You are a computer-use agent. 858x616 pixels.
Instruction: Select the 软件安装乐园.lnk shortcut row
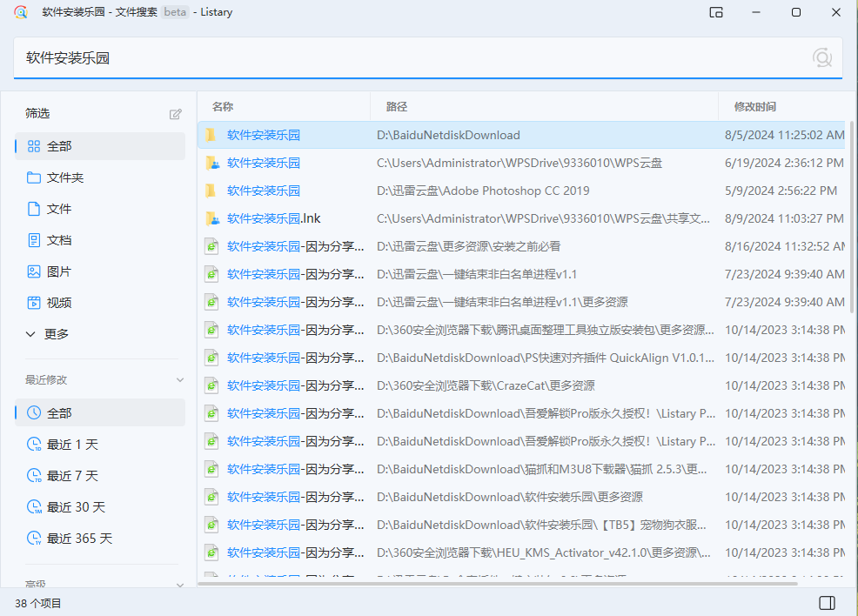click(x=521, y=218)
